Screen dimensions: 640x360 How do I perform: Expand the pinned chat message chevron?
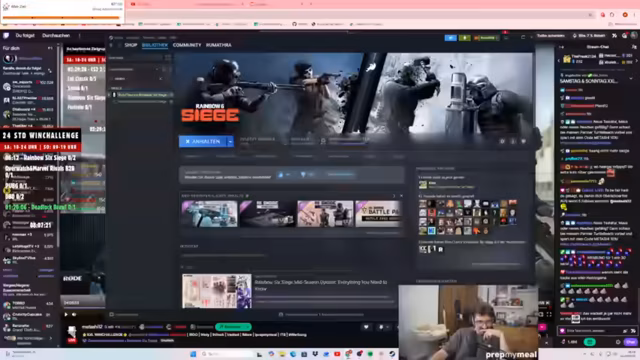coord(631,78)
